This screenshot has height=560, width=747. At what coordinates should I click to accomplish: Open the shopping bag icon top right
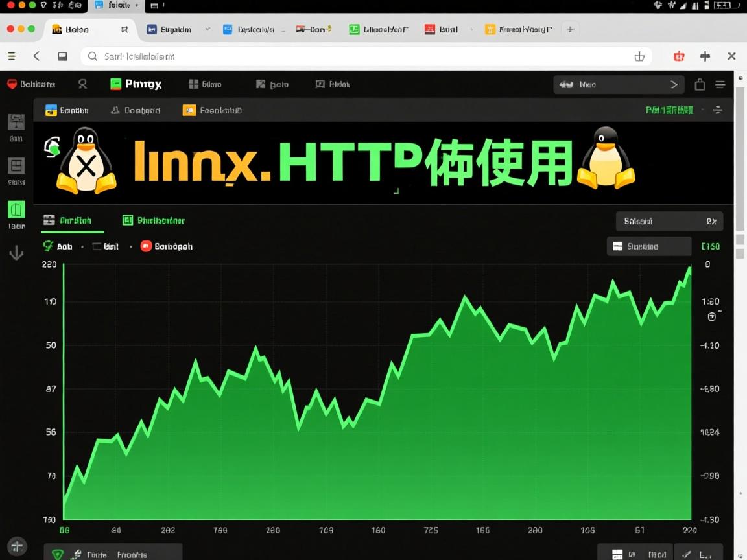(x=700, y=84)
